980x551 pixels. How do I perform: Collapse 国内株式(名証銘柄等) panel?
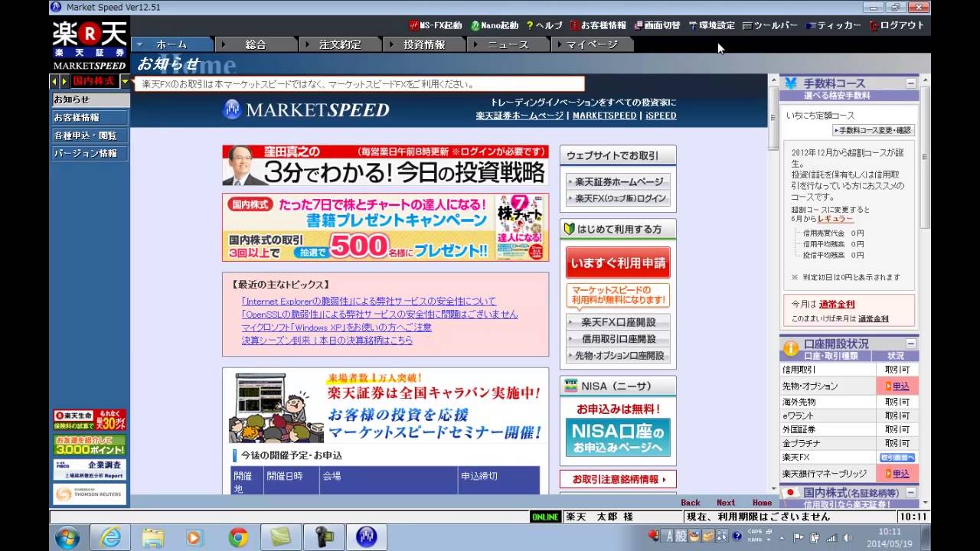(x=911, y=493)
